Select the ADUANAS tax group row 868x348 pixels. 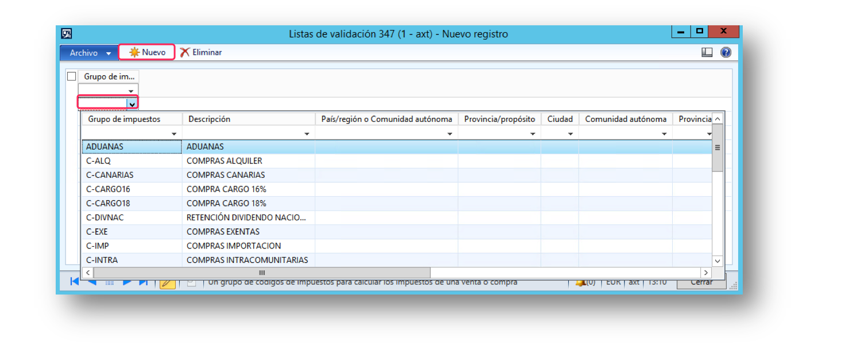(396, 147)
